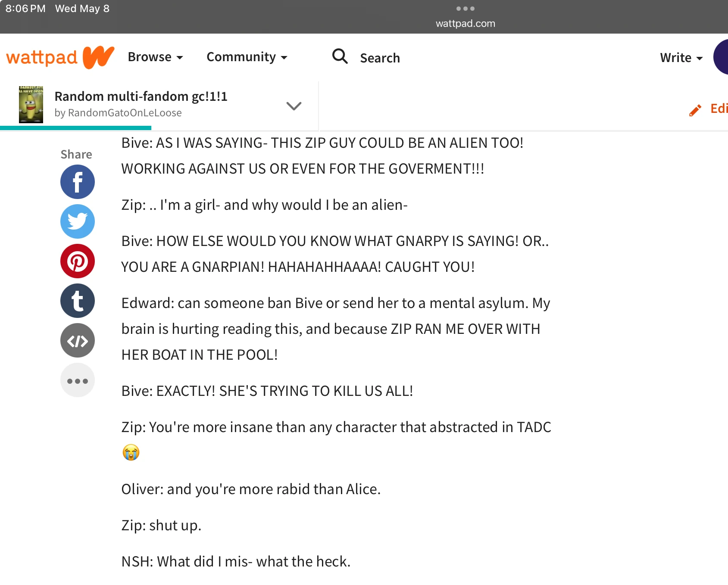Open the Browse dropdown menu

pyautogui.click(x=156, y=57)
